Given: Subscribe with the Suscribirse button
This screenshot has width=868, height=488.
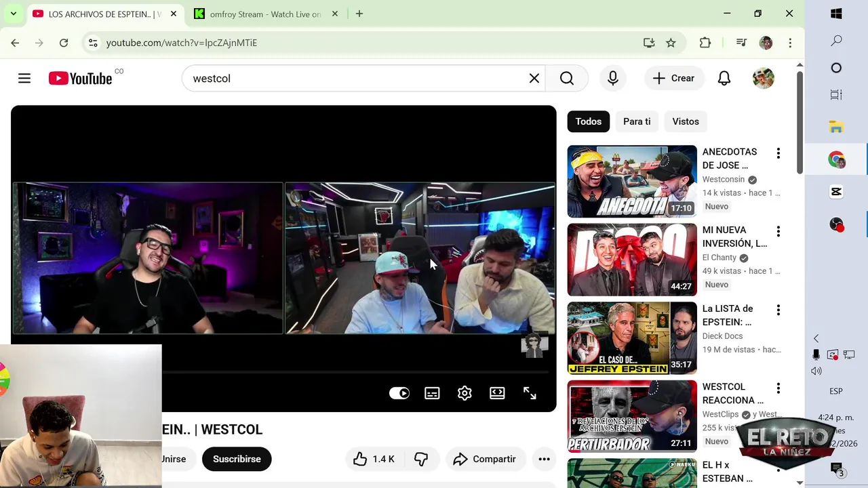Looking at the screenshot, I should (x=237, y=460).
